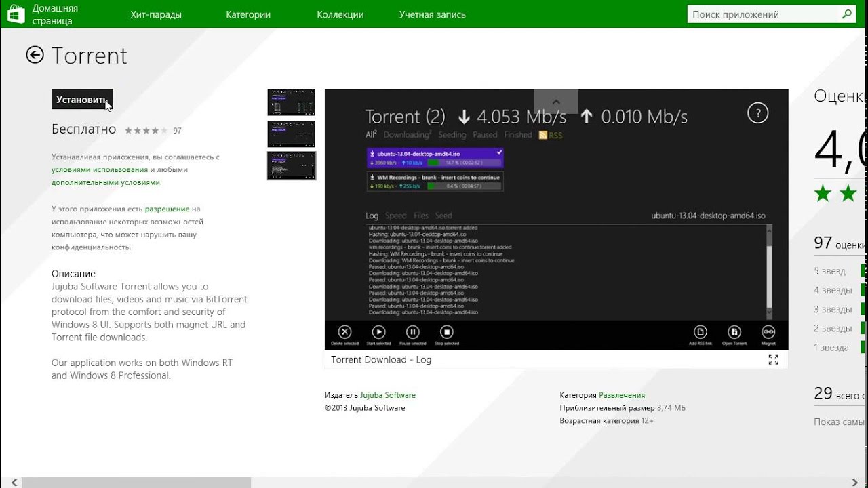
Task: Click ubuntu-13.04-desktop-amd64.iso torrent tile
Action: (x=435, y=158)
